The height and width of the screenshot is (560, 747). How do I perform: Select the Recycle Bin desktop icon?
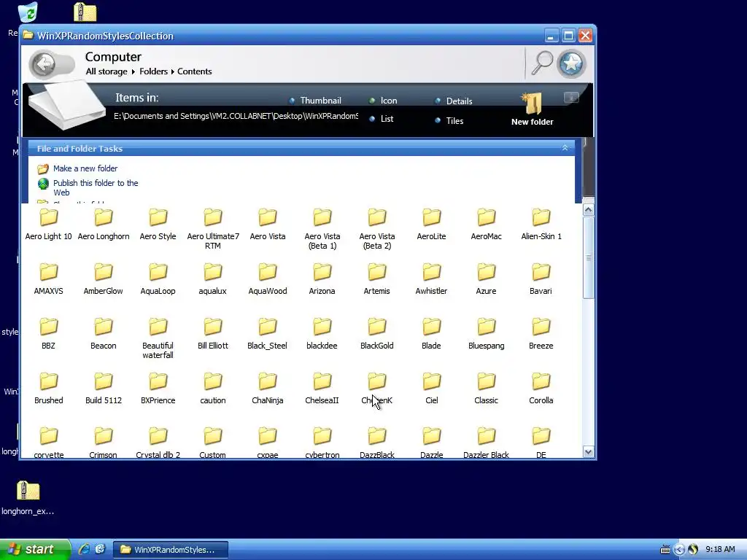(28, 12)
